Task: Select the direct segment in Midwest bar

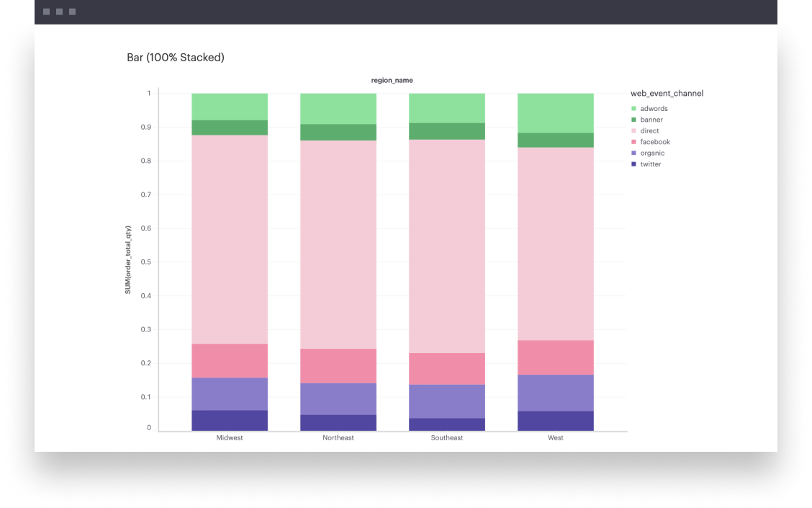Action: point(230,239)
